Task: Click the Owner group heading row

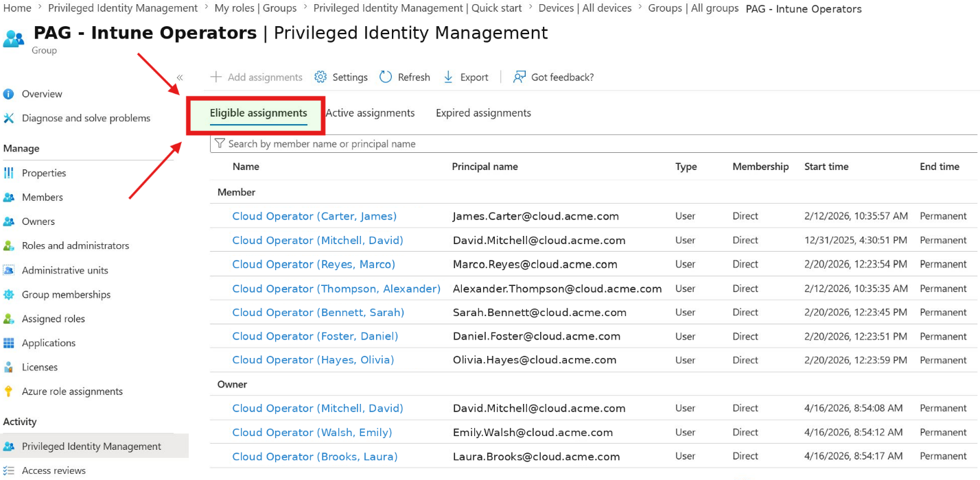Action: tap(594, 384)
